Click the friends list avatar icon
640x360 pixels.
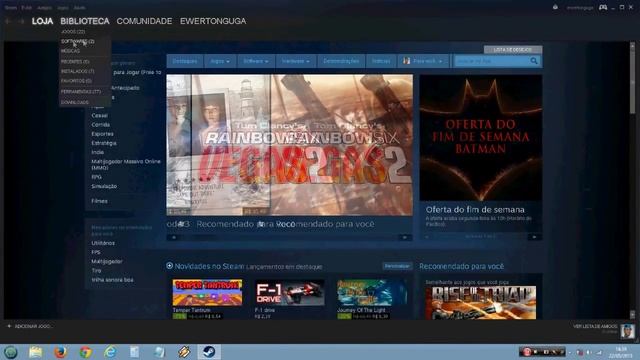[x=627, y=331]
